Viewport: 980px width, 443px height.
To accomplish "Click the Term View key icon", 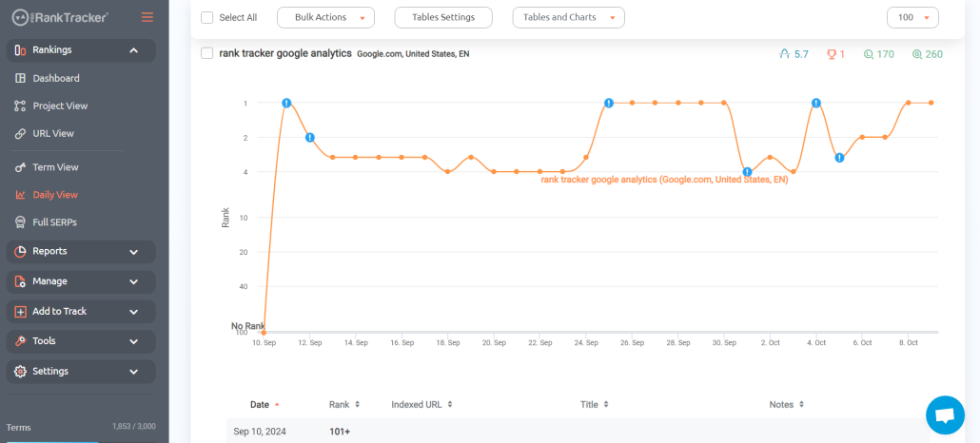I will coord(20,166).
